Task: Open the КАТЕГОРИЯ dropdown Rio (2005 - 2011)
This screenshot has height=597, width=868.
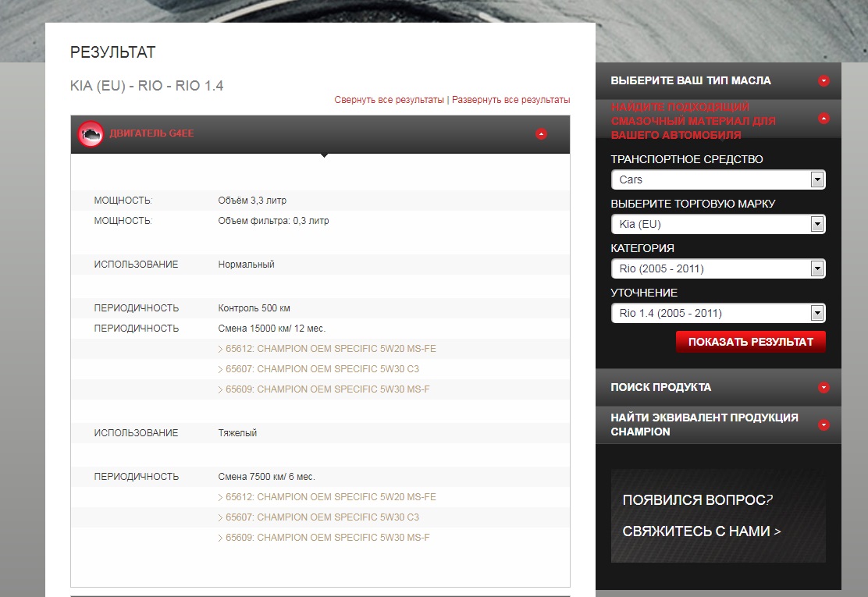Action: coord(718,269)
